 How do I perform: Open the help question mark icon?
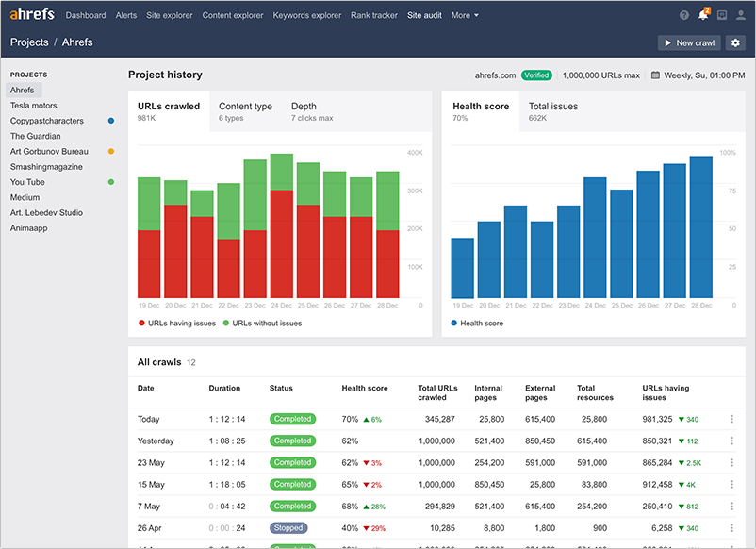(x=684, y=15)
